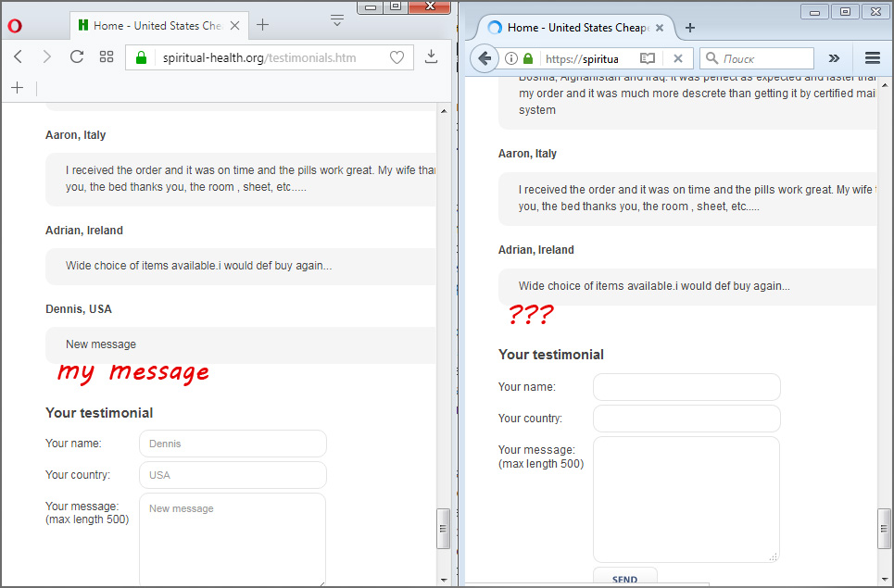Show Firefox site information icon

[511, 58]
